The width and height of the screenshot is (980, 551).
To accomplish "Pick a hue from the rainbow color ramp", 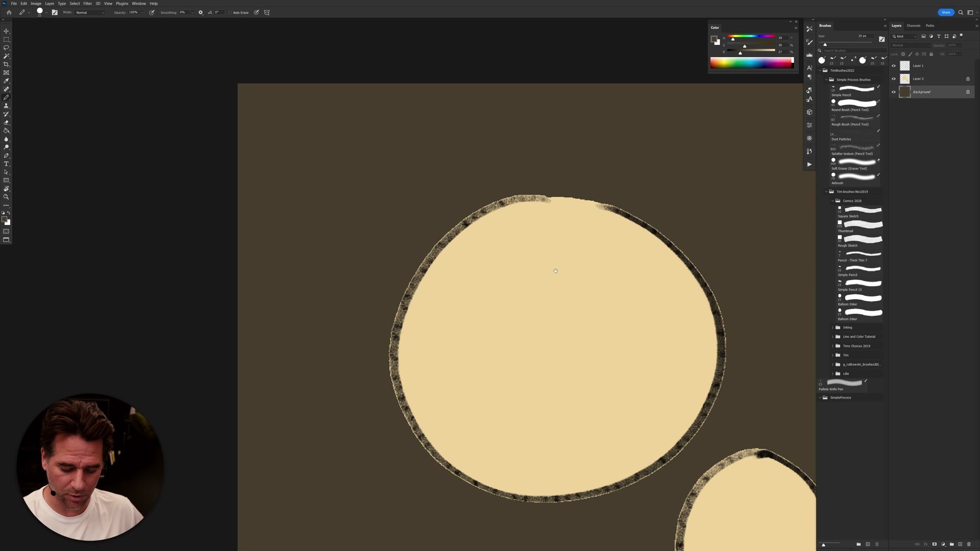I will tap(752, 62).
